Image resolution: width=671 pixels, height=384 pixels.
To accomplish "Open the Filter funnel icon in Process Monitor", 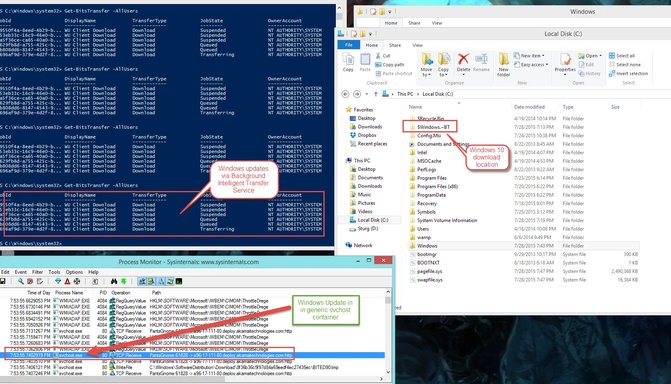I will pyautogui.click(x=58, y=281).
